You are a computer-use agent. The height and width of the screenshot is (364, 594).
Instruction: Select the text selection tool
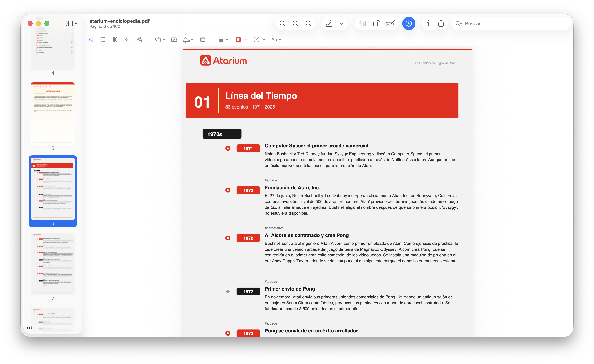(91, 40)
